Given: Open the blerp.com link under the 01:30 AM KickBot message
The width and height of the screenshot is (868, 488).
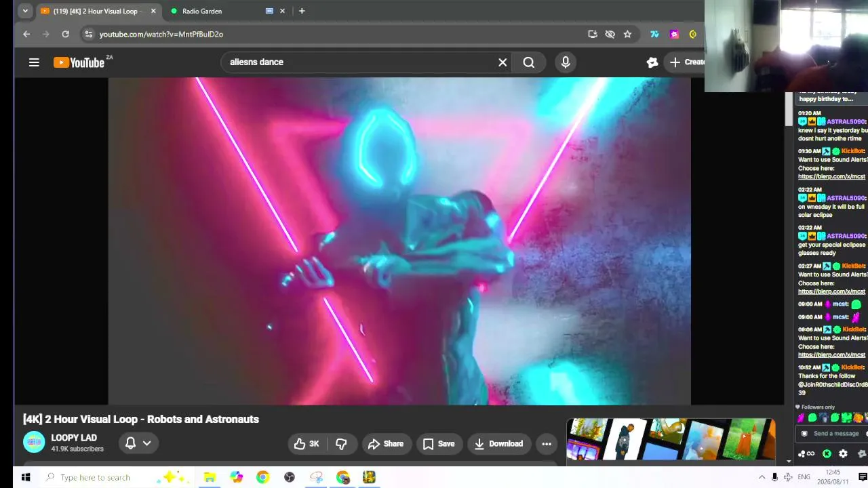Looking at the screenshot, I should click(831, 177).
